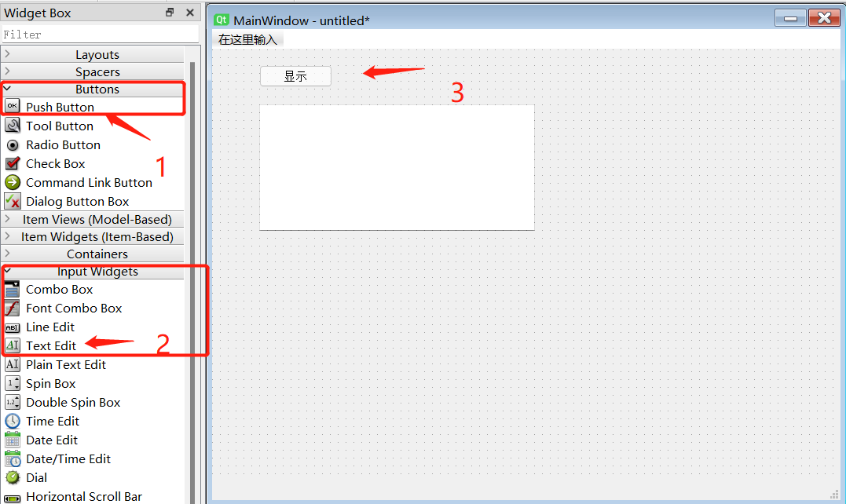Screen dimensions: 846x504
Task: Select the Text Edit widget icon
Action: [x=13, y=345]
